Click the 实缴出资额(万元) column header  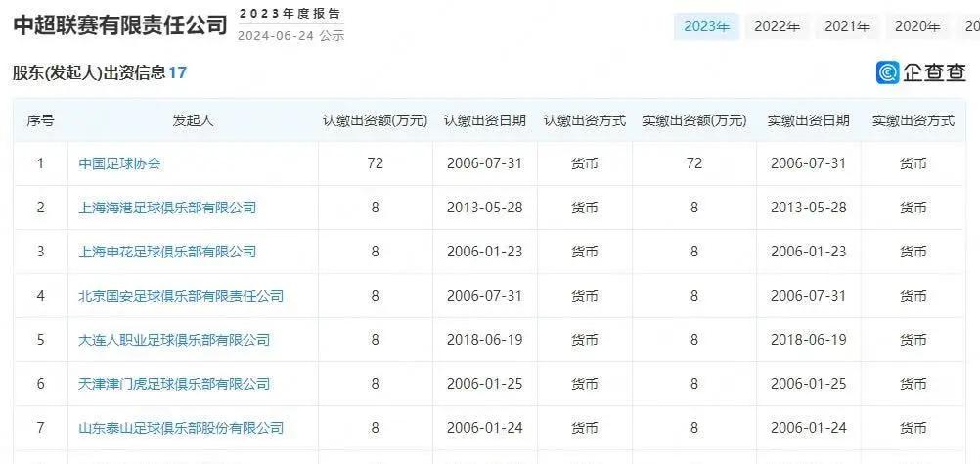click(x=693, y=120)
